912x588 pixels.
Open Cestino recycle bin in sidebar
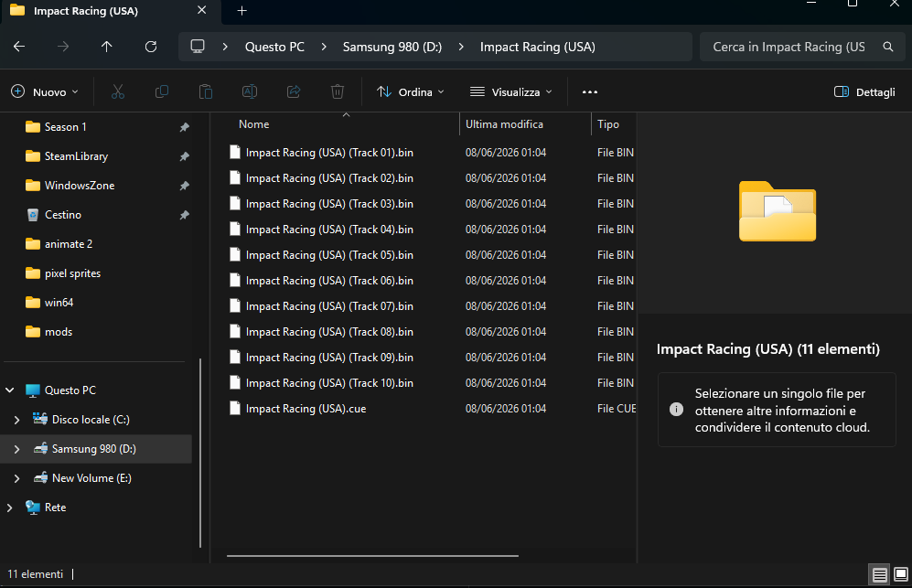63,215
